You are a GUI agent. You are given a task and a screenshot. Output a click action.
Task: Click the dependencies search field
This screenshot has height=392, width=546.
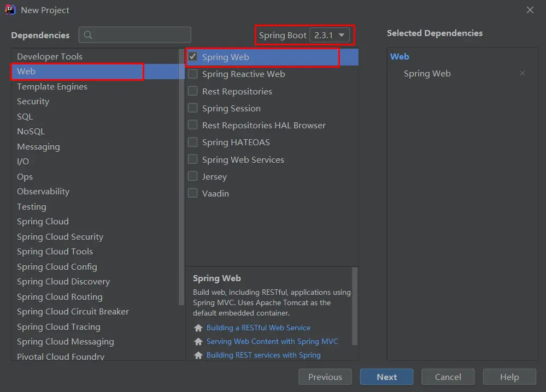pos(135,35)
